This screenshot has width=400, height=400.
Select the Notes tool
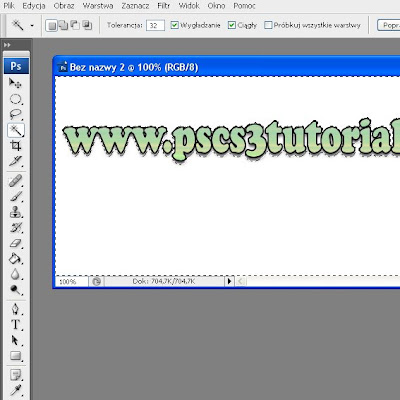pos(15,375)
